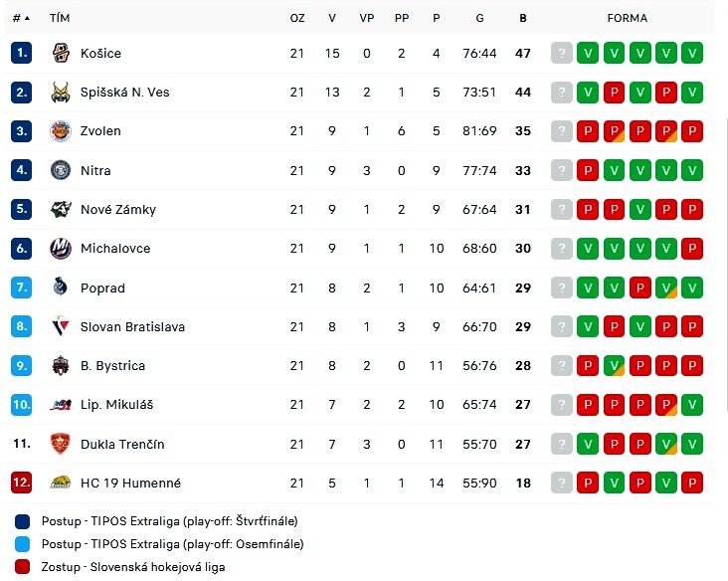The width and height of the screenshot is (728, 581).
Task: Open the B. Bystrica team name link
Action: [x=112, y=366]
